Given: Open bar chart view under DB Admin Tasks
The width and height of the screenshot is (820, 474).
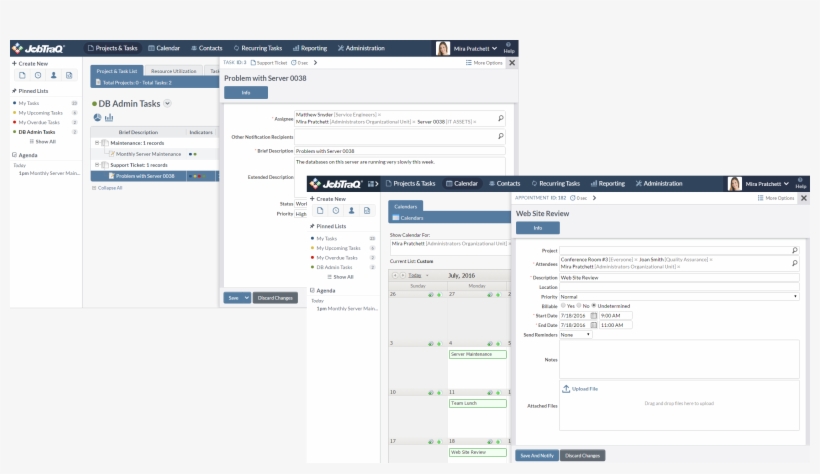Looking at the screenshot, I should click(109, 118).
